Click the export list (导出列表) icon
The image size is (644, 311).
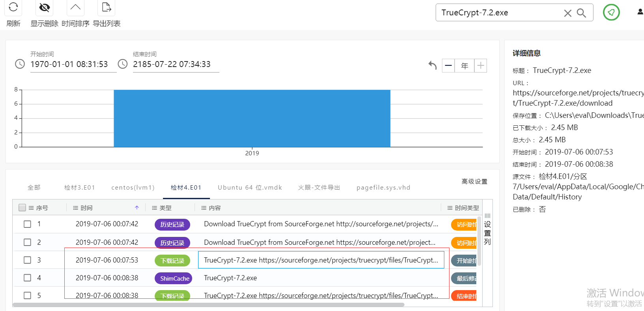click(x=106, y=7)
